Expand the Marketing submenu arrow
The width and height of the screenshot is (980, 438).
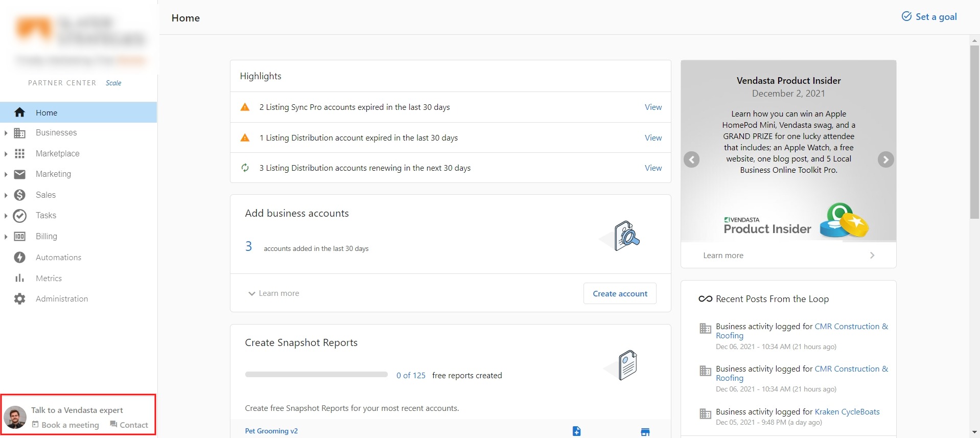pyautogui.click(x=6, y=174)
